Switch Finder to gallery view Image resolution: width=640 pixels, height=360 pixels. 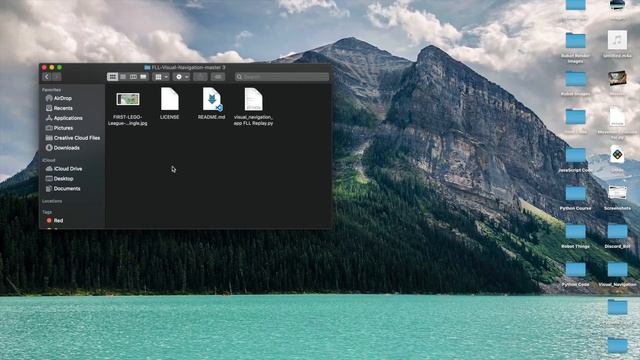click(143, 77)
